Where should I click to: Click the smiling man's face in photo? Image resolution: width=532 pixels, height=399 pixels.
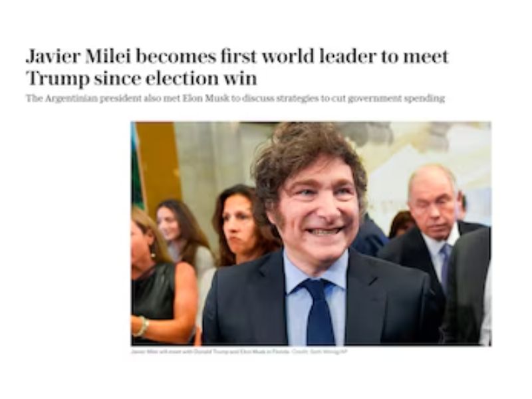317,210
